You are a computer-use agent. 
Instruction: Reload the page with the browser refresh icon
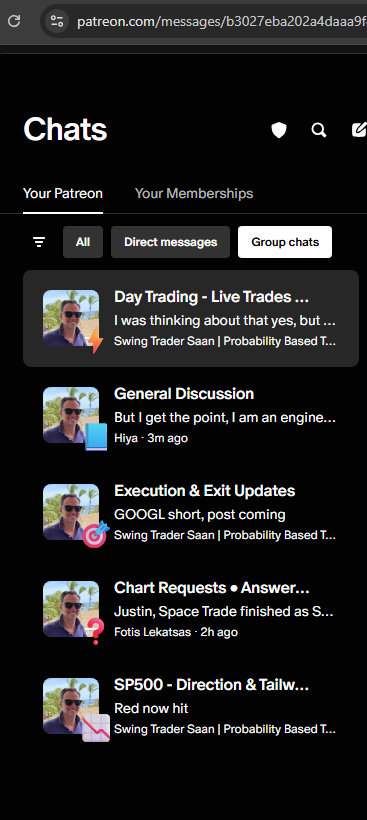14,21
